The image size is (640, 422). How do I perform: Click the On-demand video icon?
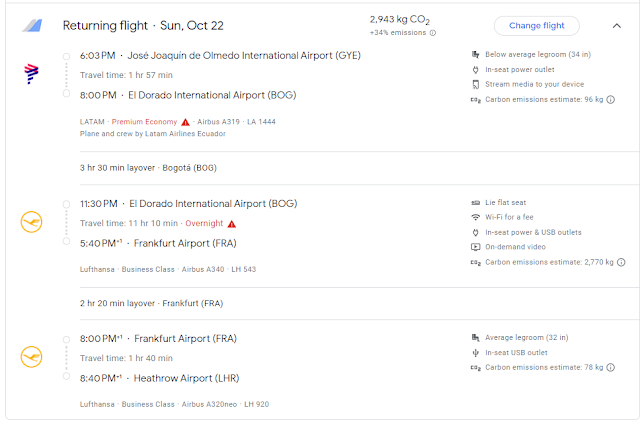(475, 247)
